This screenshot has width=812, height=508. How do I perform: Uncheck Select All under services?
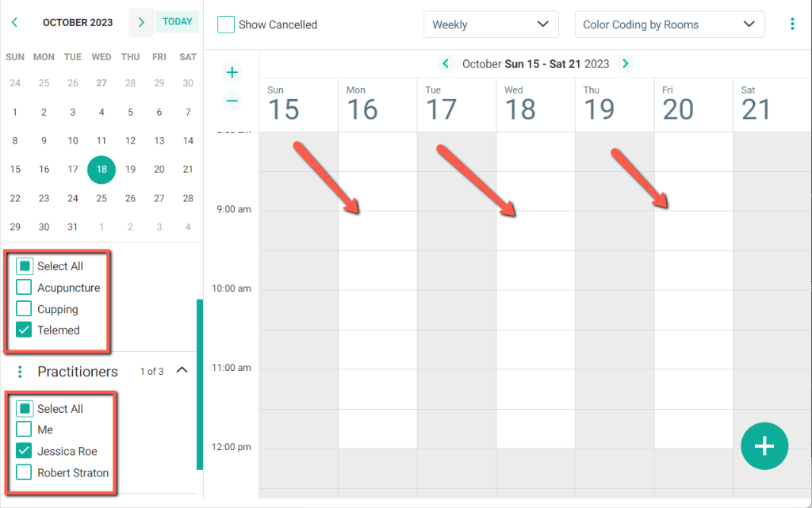pos(23,266)
